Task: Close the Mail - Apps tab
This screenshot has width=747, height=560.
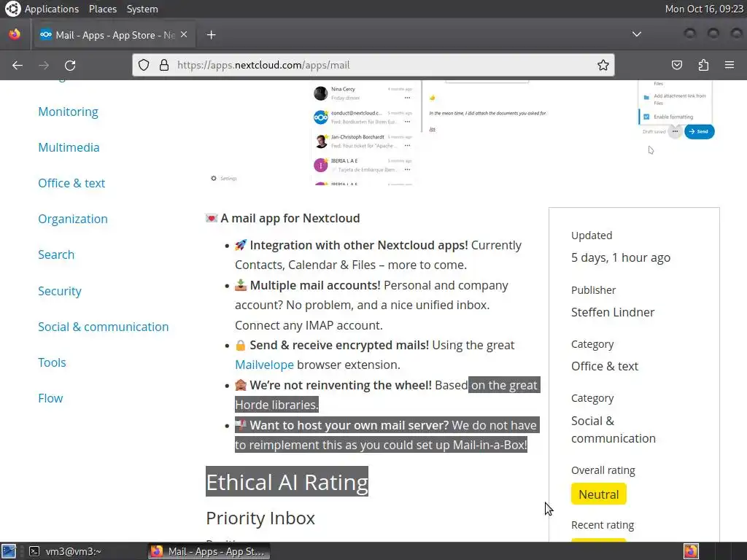Action: [x=184, y=35]
